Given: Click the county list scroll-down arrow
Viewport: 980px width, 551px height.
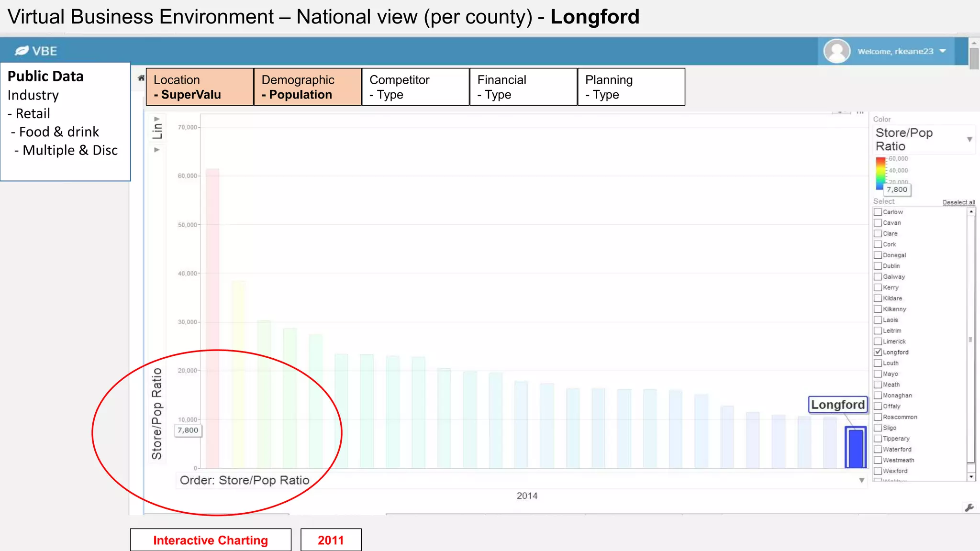Looking at the screenshot, I should [x=971, y=477].
